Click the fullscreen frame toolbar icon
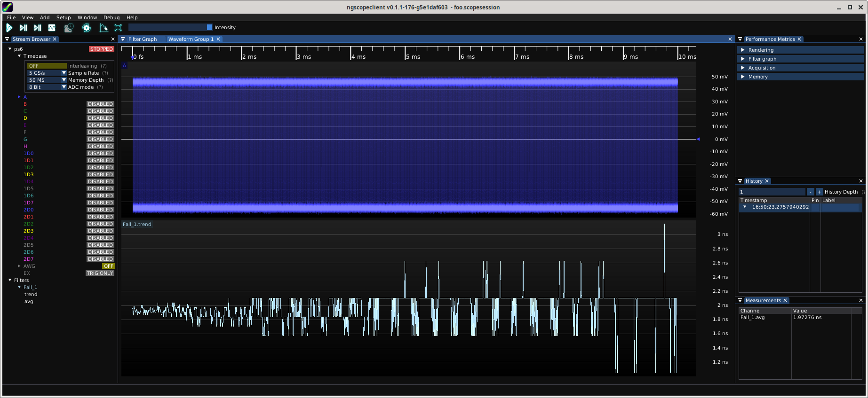Viewport: 868px width, 398px height. click(x=118, y=28)
